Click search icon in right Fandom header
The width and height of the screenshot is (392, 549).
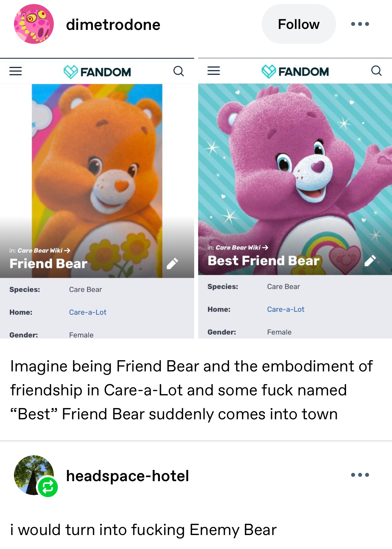pos(376,70)
